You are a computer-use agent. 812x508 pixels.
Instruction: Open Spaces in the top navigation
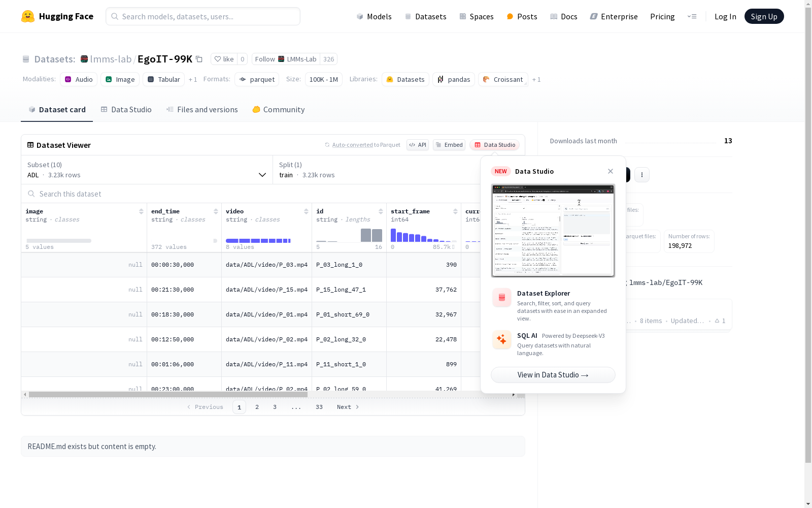point(477,16)
